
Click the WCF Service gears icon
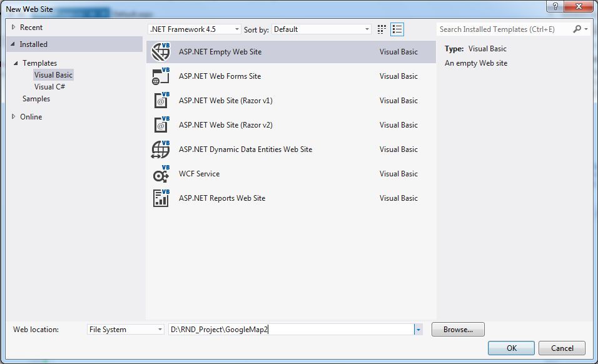[x=161, y=174]
